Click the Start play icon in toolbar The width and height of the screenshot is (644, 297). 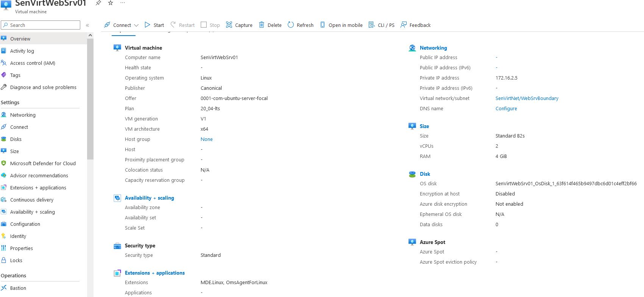tap(147, 25)
